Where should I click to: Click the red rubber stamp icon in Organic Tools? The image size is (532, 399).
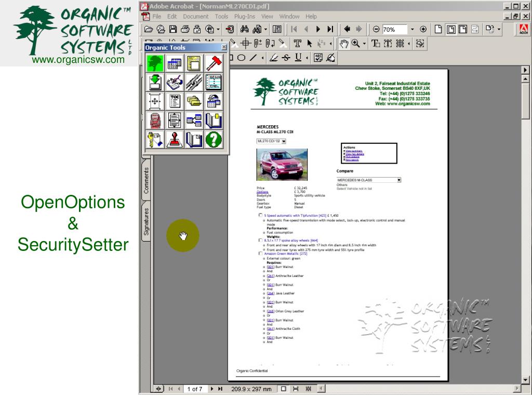point(175,139)
